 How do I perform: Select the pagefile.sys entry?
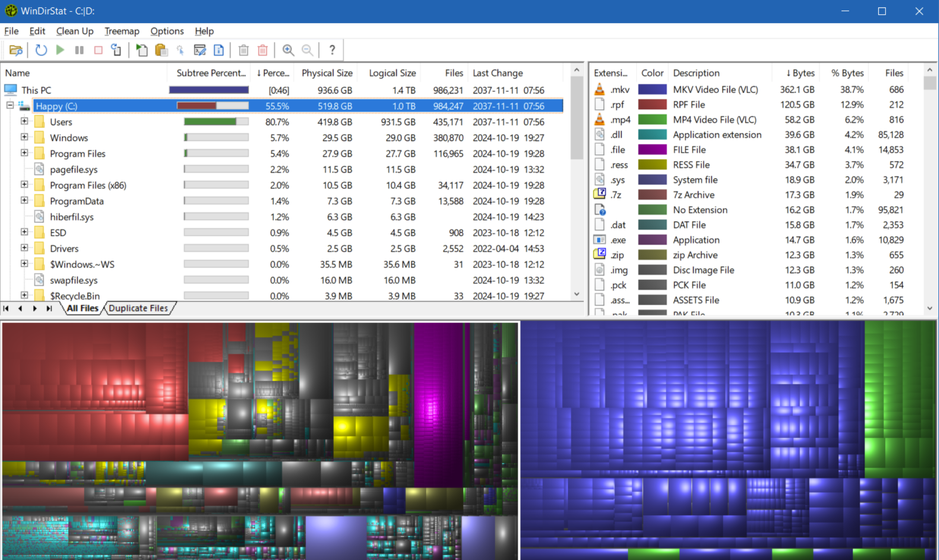click(74, 170)
